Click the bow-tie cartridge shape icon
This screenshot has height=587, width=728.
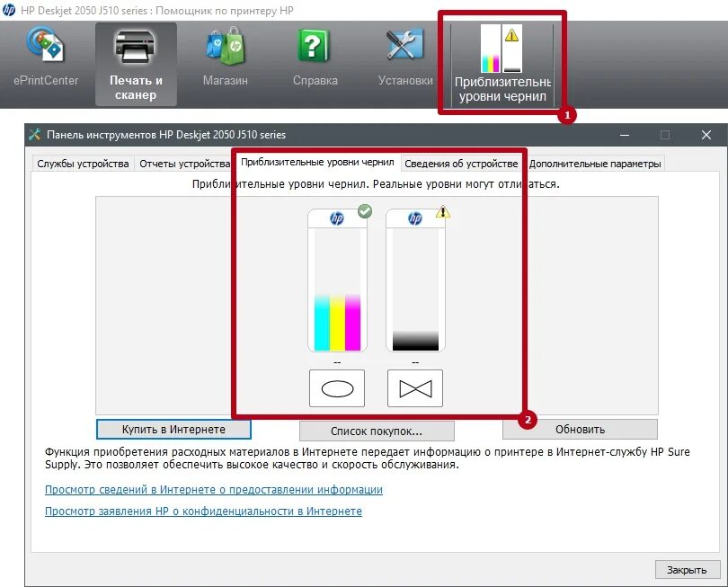click(x=415, y=388)
